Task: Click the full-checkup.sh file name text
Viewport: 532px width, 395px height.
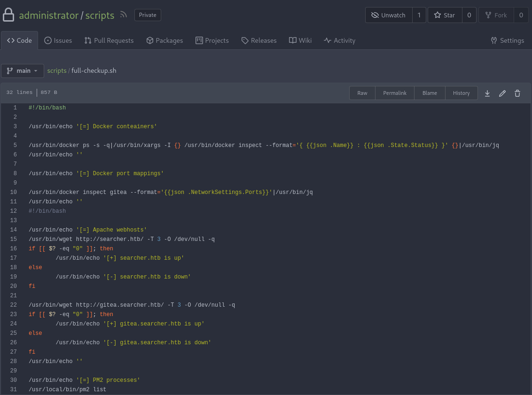Action: pos(94,70)
